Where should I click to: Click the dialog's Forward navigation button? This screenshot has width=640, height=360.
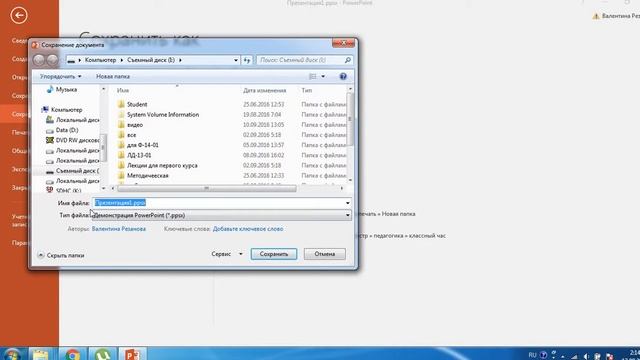(x=52, y=60)
